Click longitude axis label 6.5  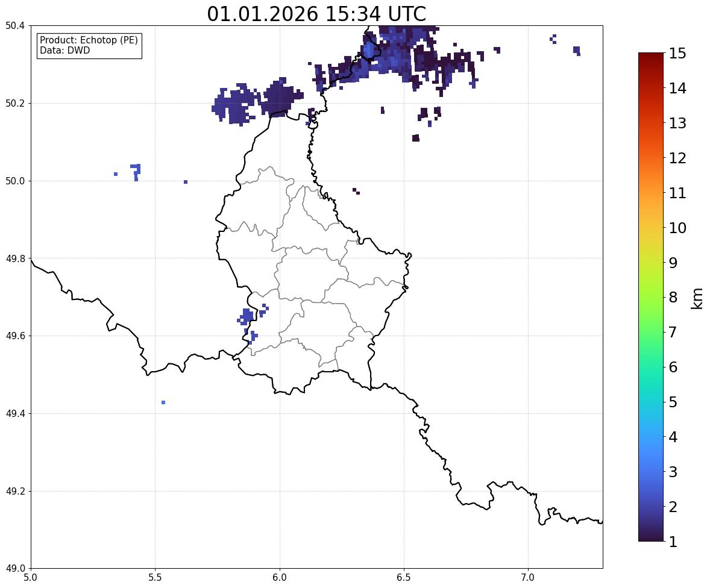[x=403, y=578]
